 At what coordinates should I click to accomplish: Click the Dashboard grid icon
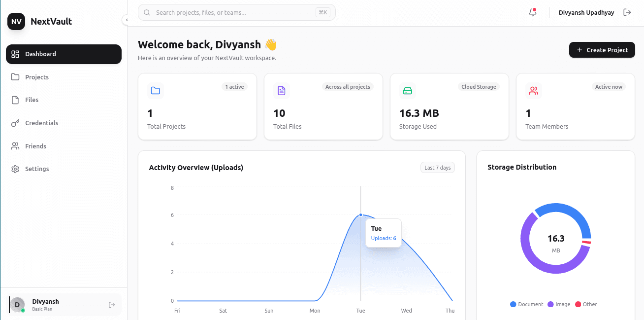pos(15,54)
